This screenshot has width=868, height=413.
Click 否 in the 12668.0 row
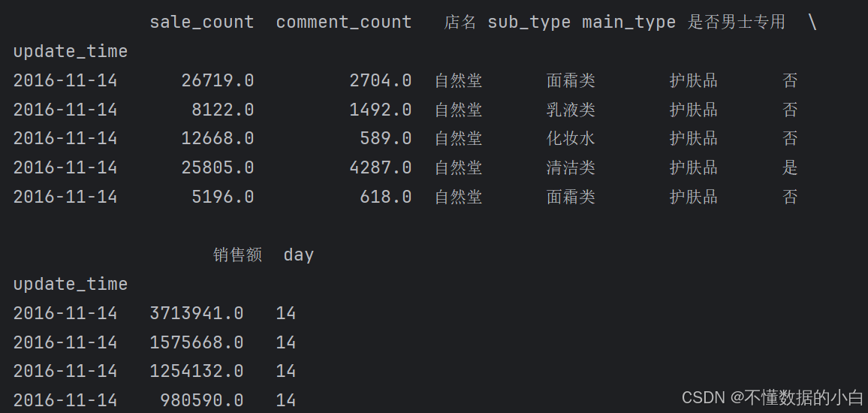click(789, 138)
